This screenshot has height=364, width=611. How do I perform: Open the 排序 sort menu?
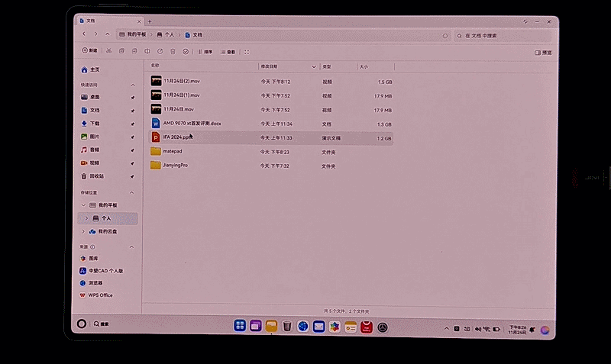(x=205, y=51)
